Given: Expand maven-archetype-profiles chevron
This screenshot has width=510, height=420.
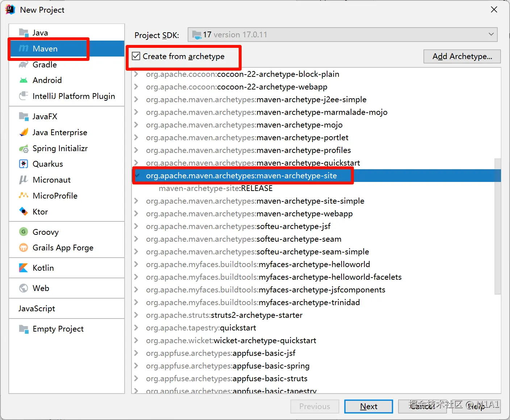Looking at the screenshot, I should coord(136,150).
